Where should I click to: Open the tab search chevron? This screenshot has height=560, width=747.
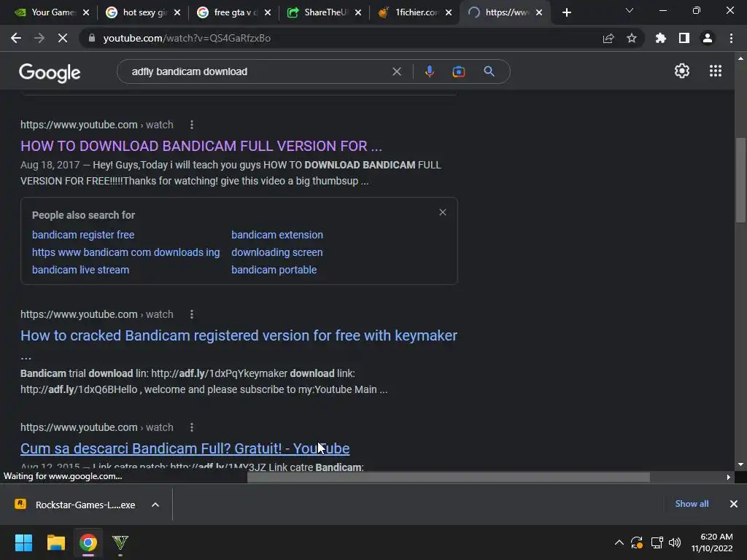(630, 10)
